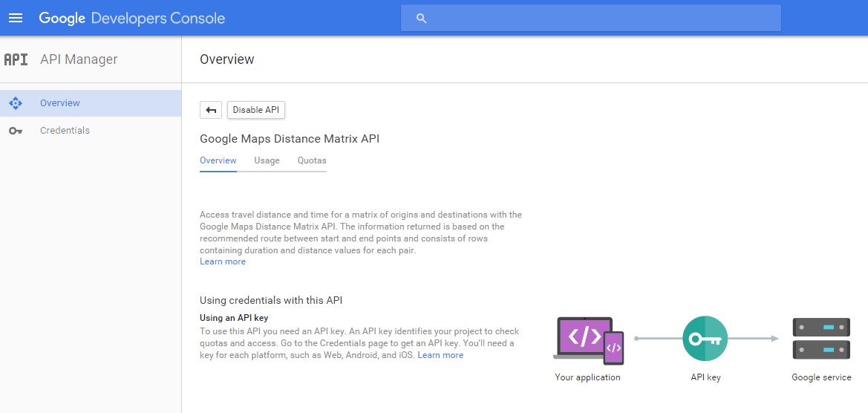Image resolution: width=868 pixels, height=413 pixels.
Task: Click the Credentials key icon in sidebar
Action: [16, 131]
